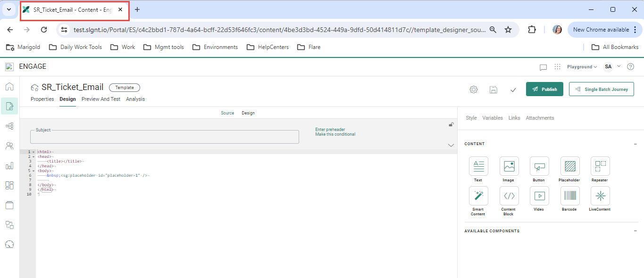Click the validate checkmark icon

pos(513,90)
